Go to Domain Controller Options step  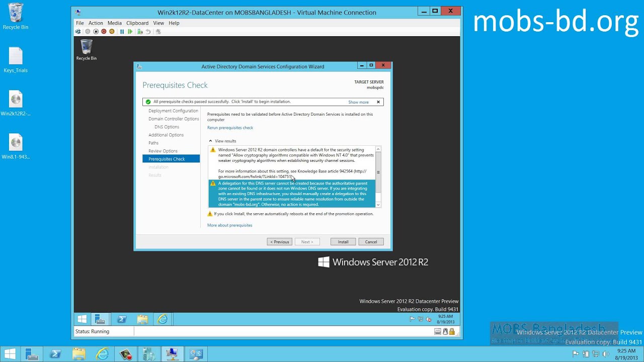[x=174, y=119]
